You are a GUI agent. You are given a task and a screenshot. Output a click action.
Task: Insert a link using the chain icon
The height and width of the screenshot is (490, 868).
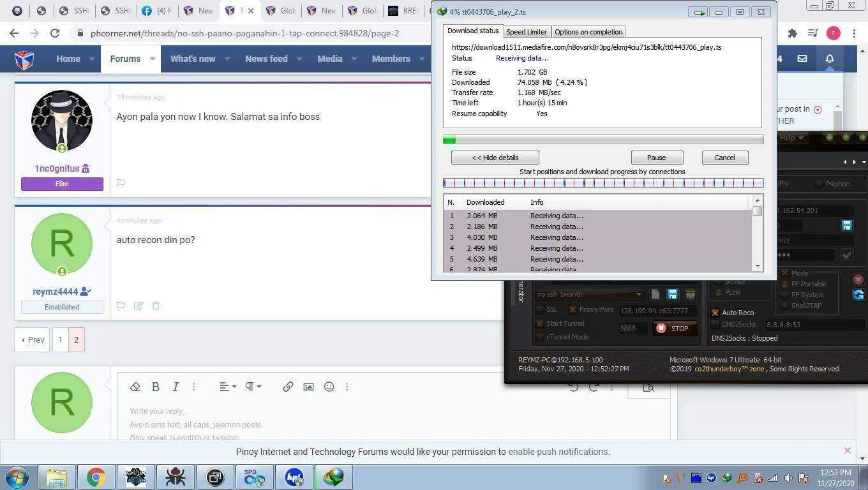coord(288,387)
